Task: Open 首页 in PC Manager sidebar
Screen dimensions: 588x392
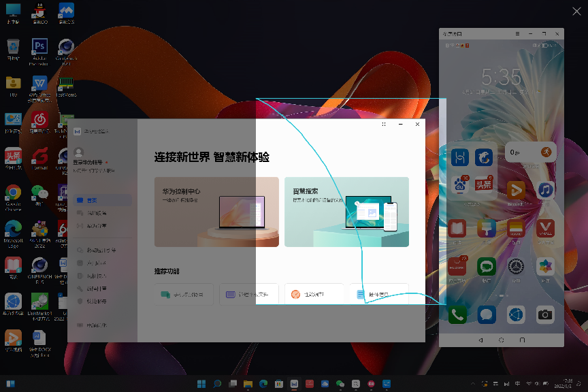Action: point(102,200)
